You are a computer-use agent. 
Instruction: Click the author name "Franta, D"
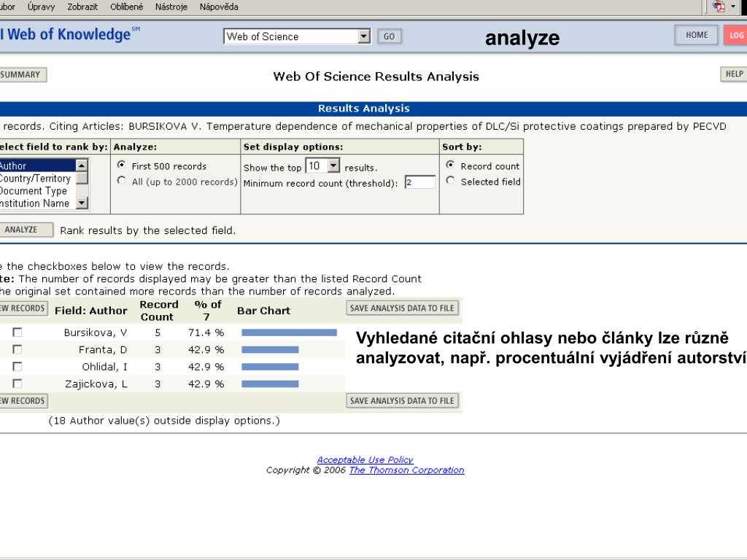tap(103, 349)
